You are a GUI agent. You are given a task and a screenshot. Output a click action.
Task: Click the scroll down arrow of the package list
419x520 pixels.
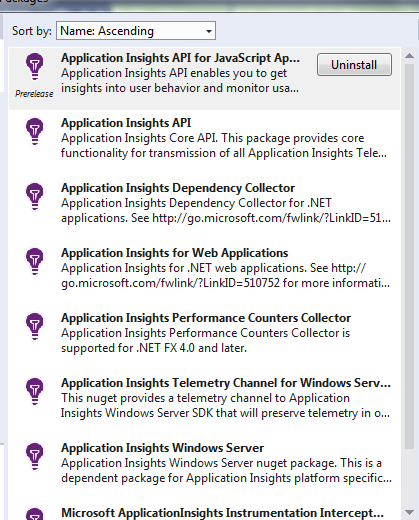coord(409,512)
